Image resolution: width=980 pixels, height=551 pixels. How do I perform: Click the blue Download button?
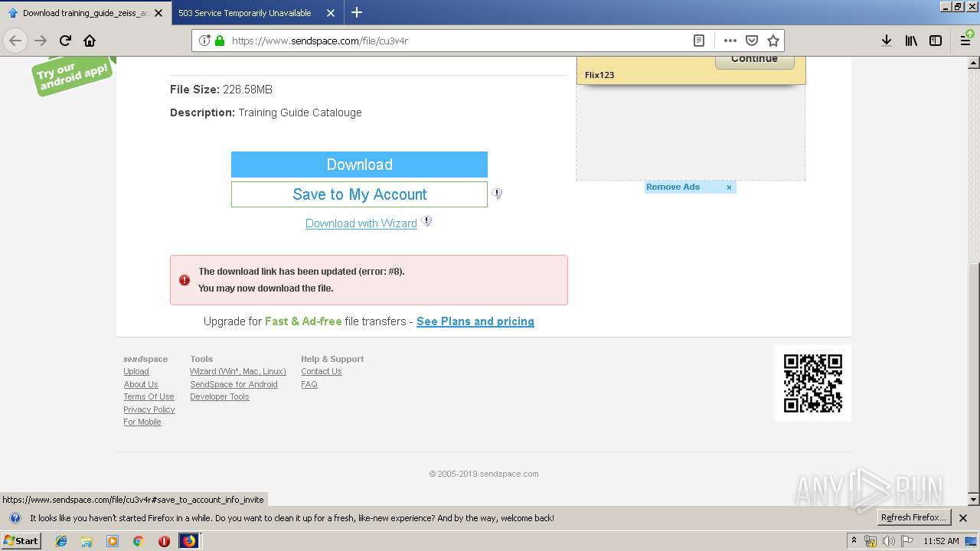click(359, 165)
